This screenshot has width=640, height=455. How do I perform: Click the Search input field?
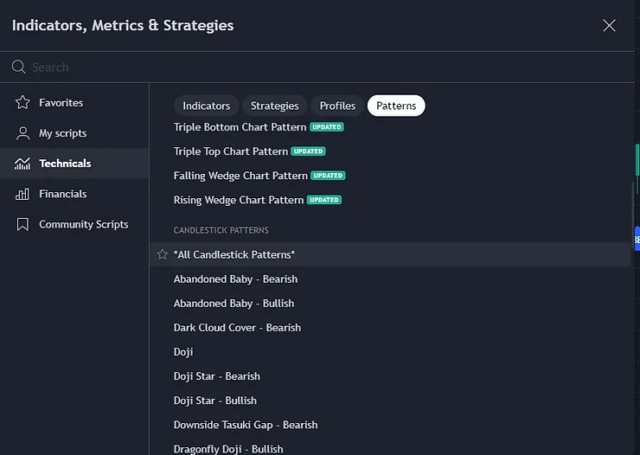point(300,67)
